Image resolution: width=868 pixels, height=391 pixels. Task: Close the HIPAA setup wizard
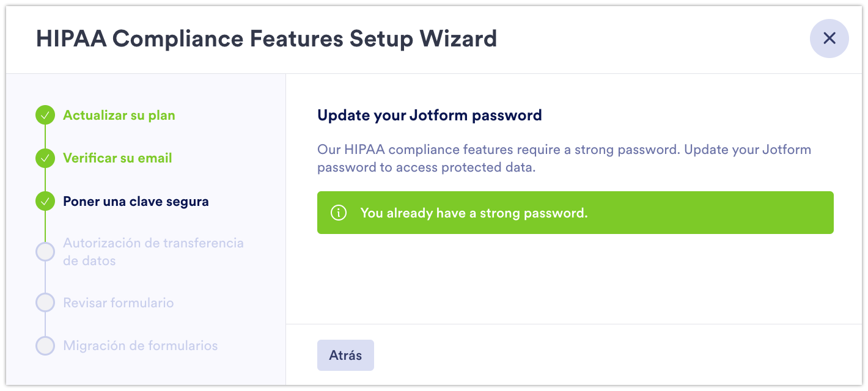(829, 38)
